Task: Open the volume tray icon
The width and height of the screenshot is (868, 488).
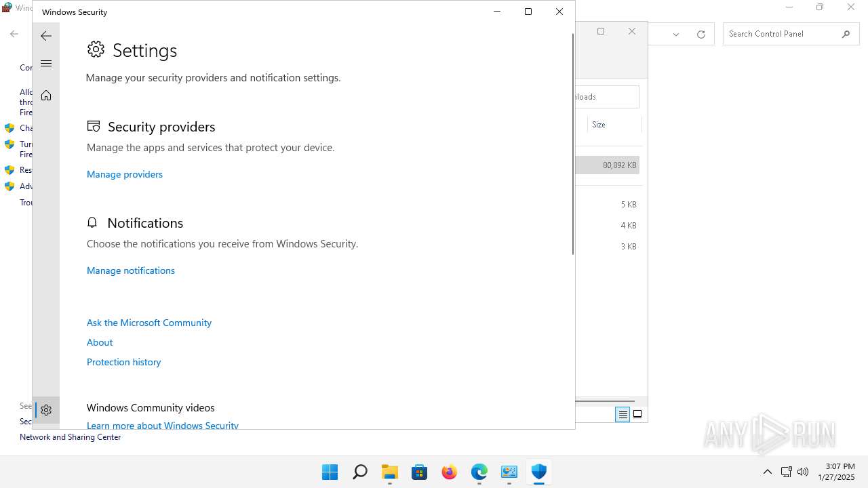Action: pyautogui.click(x=803, y=472)
